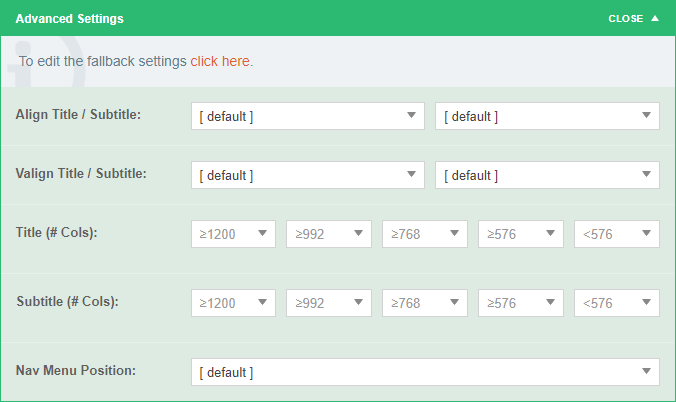
Task: Open the second Align Subtitle dropdown
Action: (547, 116)
